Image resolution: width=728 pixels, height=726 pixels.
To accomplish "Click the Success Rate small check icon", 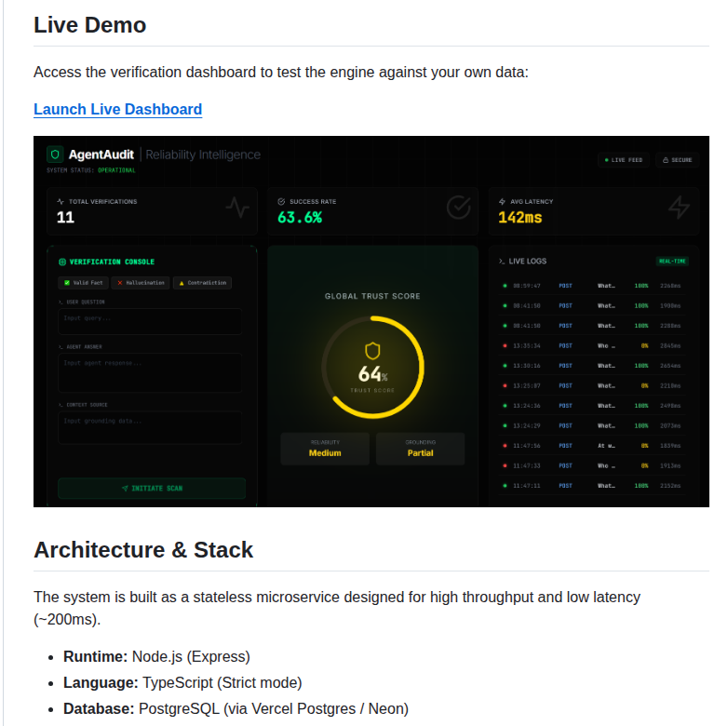I will (281, 201).
